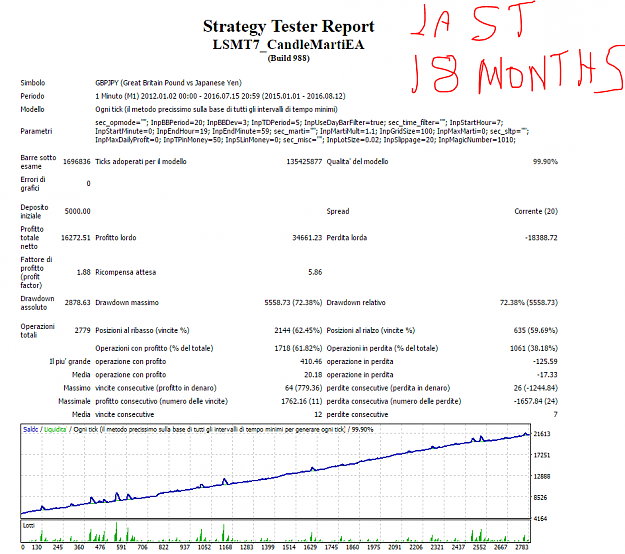Click max consecutive losses 26 (-1244.84)
This screenshot has height=554, width=625.
[x=536, y=388]
